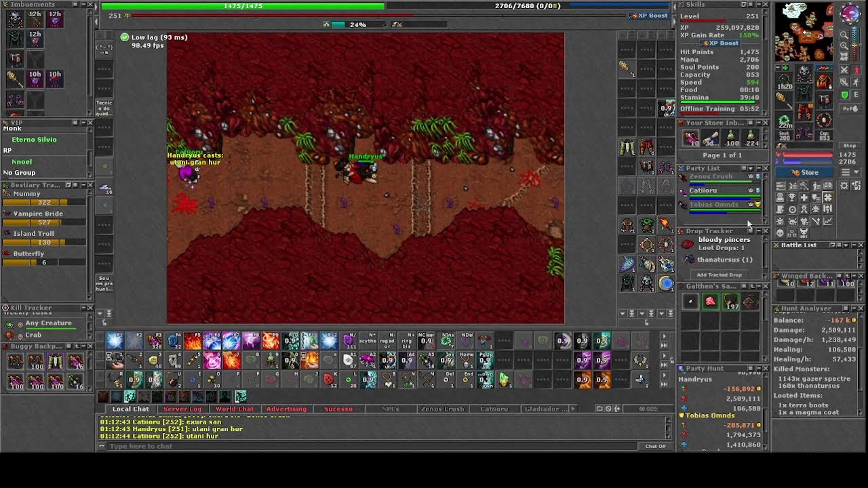This screenshot has width=868, height=488.
Task: Click Add Tracked Drop
Action: pos(719,274)
